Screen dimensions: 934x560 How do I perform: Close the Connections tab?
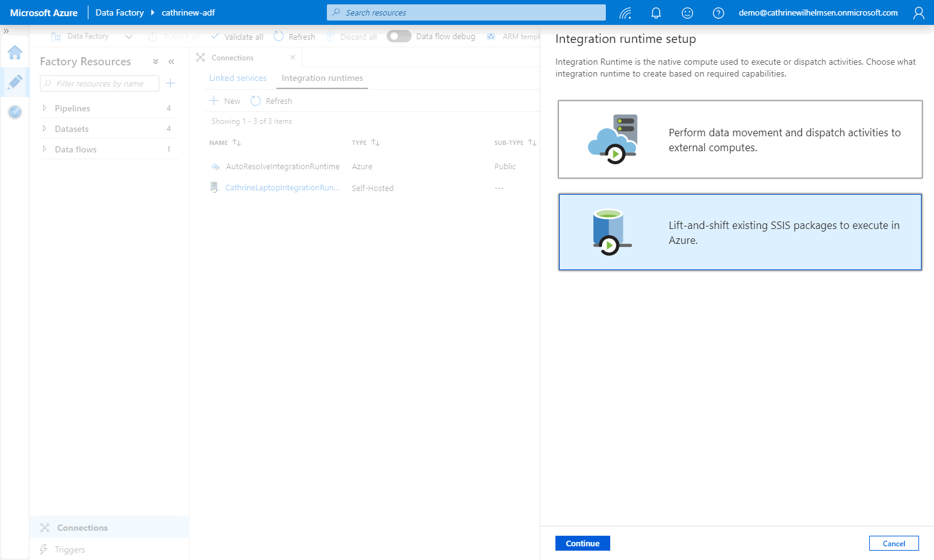[293, 57]
